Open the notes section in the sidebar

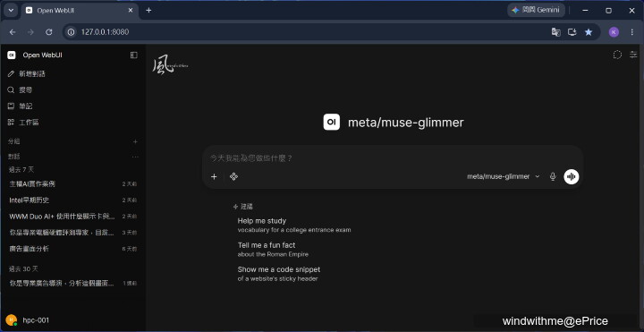(x=11, y=106)
